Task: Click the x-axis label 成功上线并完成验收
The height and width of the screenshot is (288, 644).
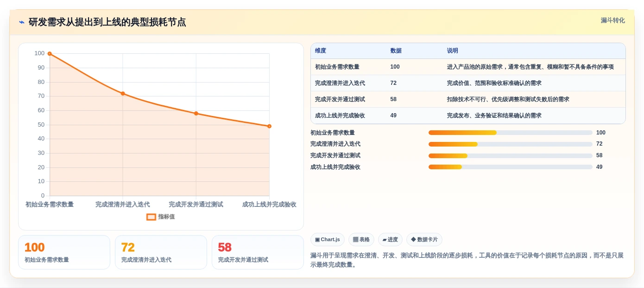Action: click(269, 205)
